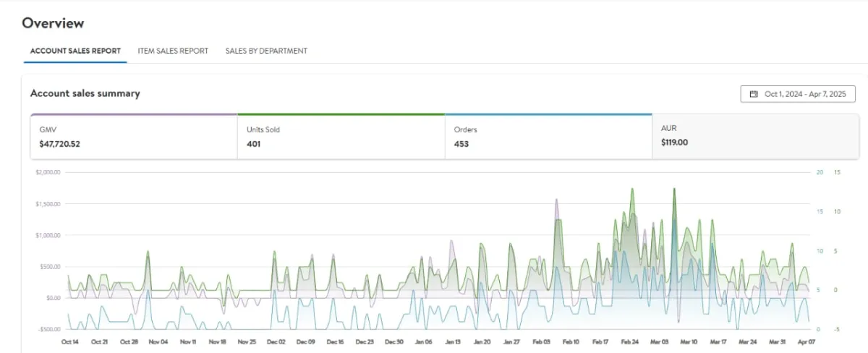
Task: Open the Item Sales Report tab
Action: tap(173, 51)
